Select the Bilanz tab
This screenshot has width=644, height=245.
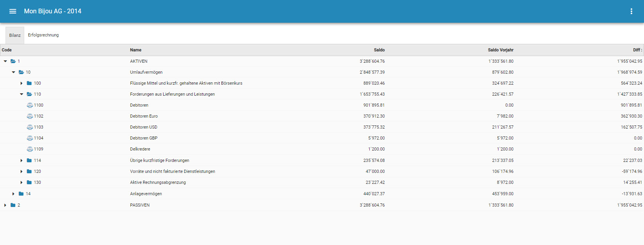15,35
